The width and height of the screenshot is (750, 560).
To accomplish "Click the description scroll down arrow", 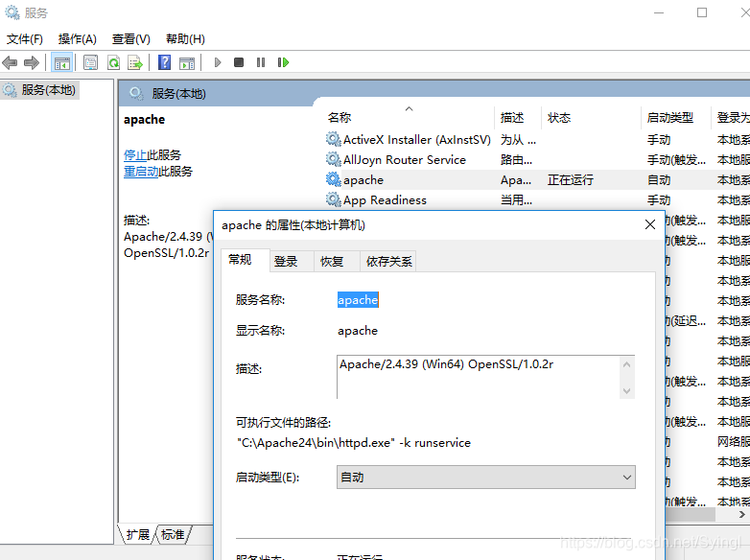I will [x=626, y=391].
